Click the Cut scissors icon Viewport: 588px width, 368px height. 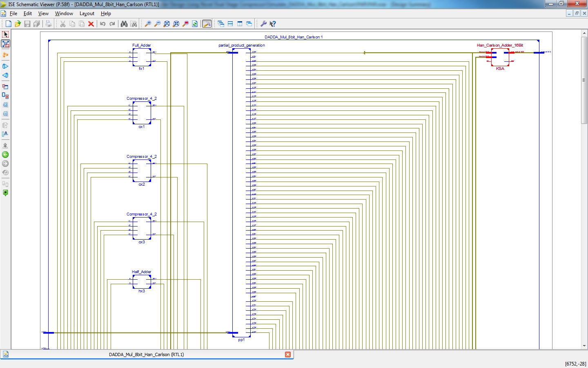(x=63, y=24)
